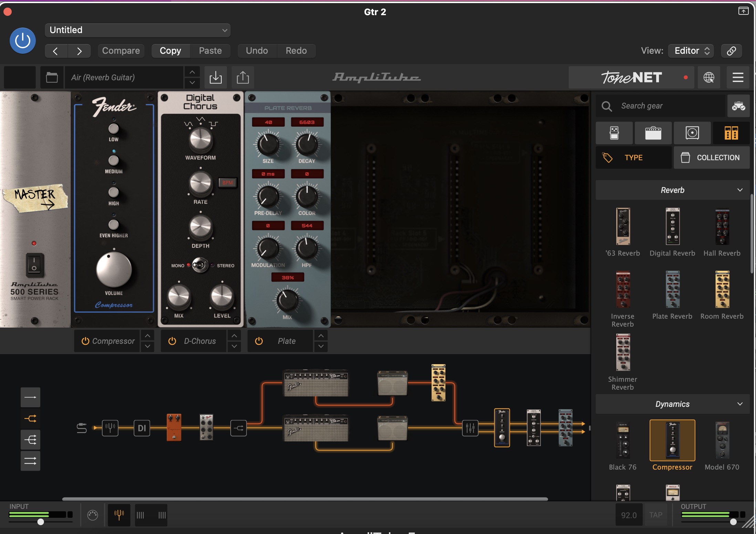Screen dimensions: 756x534
Task: Flip the 500 Series rack power switch
Action: [34, 265]
